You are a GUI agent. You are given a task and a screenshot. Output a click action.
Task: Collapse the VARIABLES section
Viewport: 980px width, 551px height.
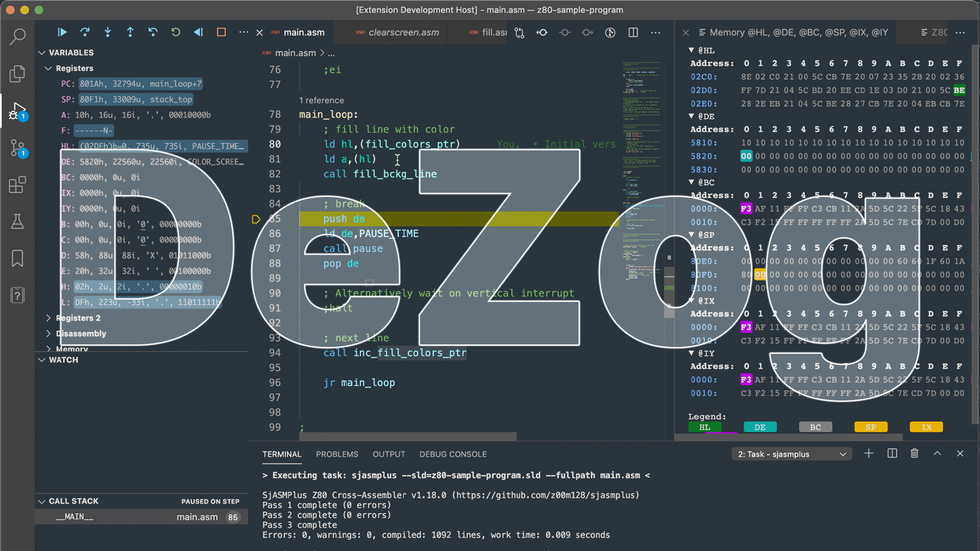pyautogui.click(x=42, y=53)
